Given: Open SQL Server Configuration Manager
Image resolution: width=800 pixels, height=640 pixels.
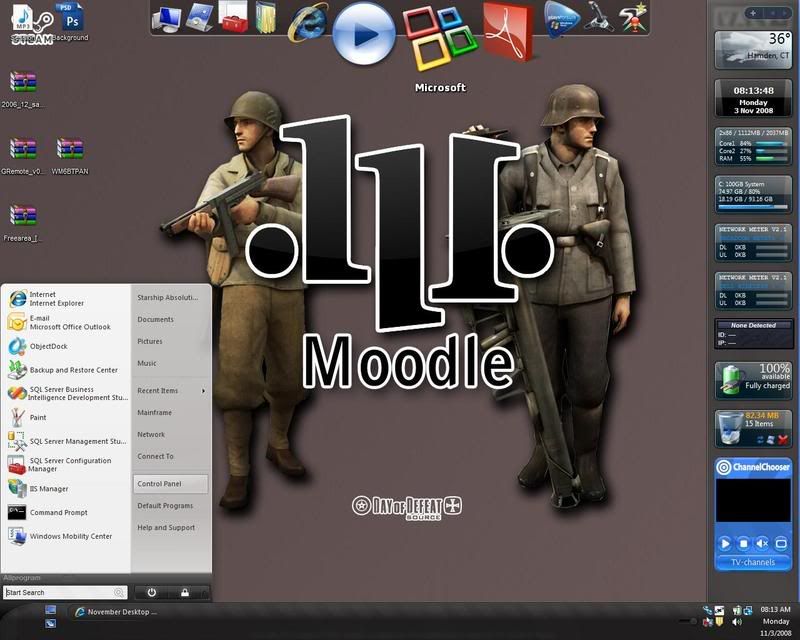Looking at the screenshot, I should coord(66,464).
